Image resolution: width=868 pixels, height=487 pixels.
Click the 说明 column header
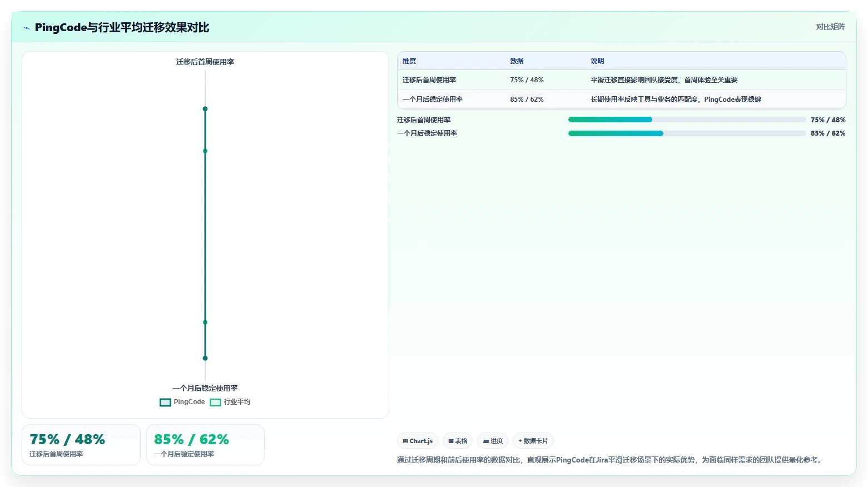pos(597,61)
